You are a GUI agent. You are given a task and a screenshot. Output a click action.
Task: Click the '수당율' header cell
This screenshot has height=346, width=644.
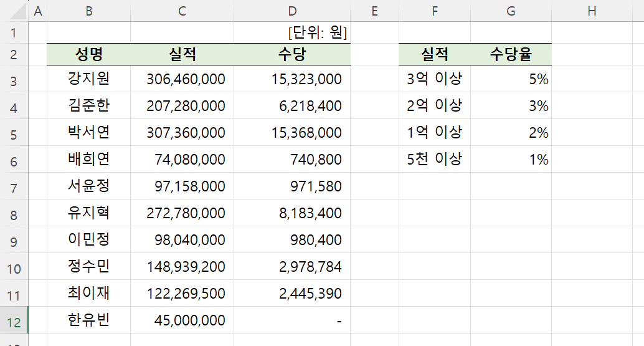click(511, 54)
